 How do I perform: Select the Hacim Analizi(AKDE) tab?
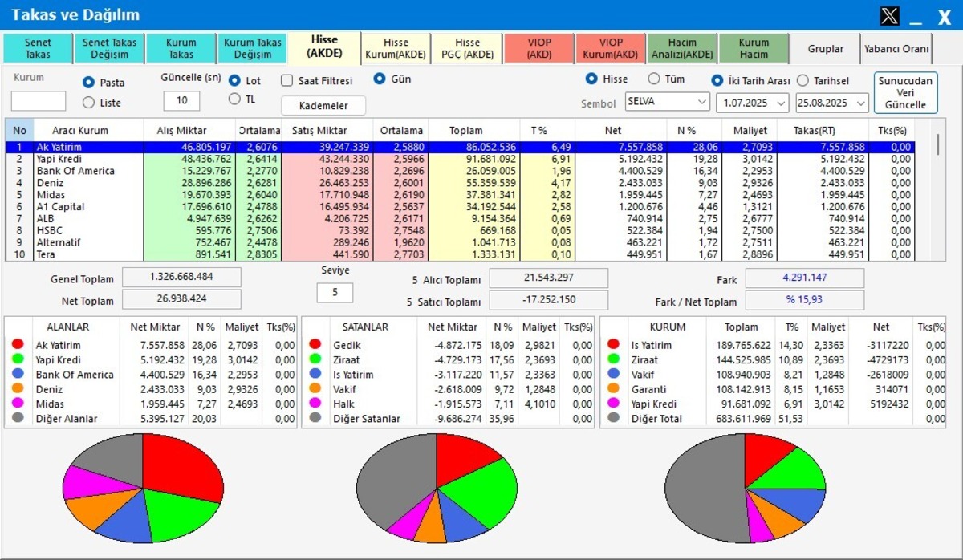click(x=682, y=48)
